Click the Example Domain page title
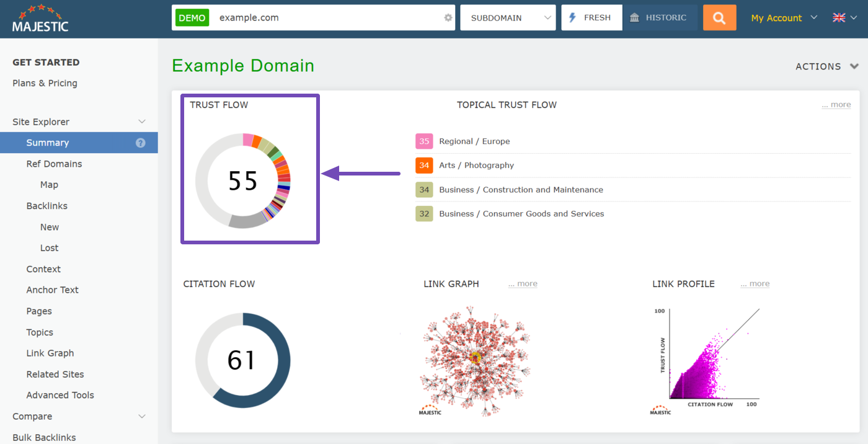Viewport: 868px width, 444px height. point(243,66)
